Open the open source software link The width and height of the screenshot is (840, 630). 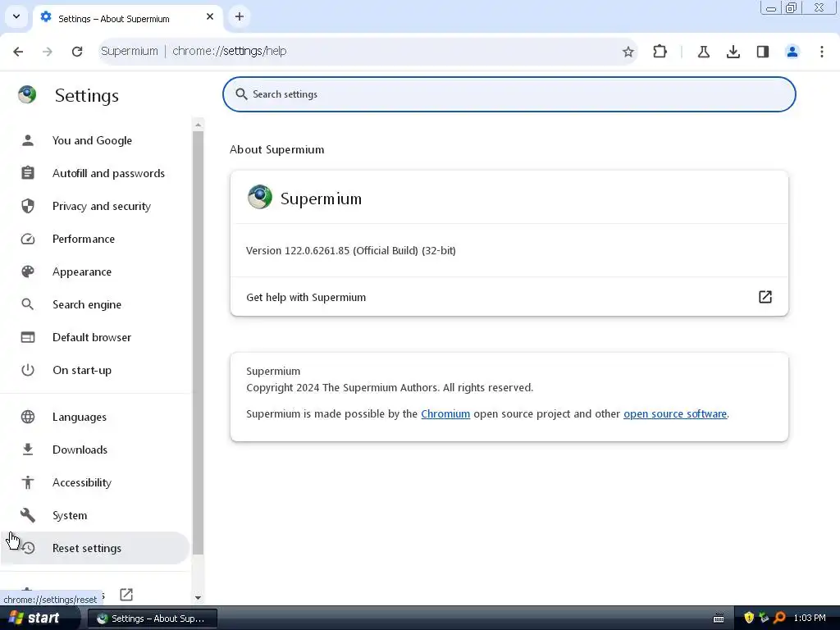[x=675, y=414]
